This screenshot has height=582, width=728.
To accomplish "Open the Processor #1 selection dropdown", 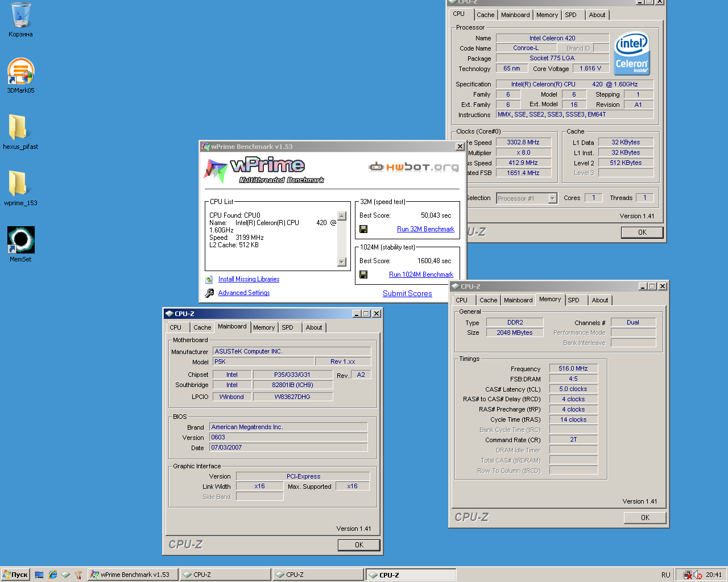I will click(552, 198).
